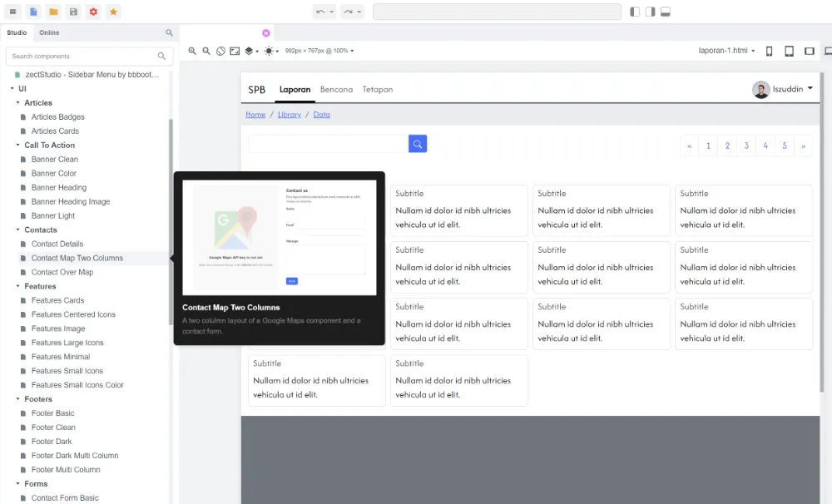Switch to mobile preview with the phone icon
832x504 pixels.
tap(769, 50)
